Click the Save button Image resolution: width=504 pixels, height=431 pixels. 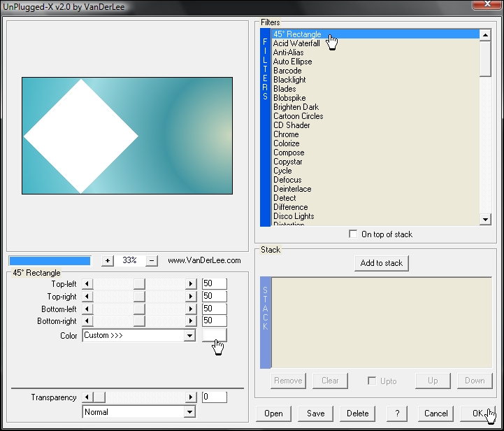pos(316,414)
